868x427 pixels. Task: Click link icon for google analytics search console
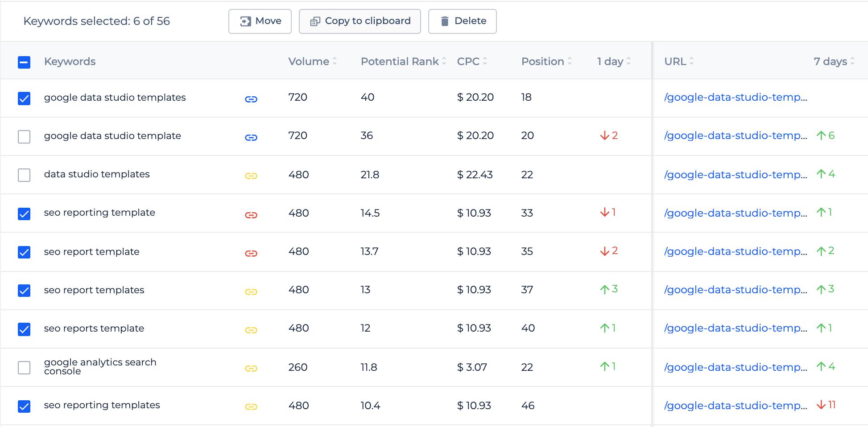[251, 368]
